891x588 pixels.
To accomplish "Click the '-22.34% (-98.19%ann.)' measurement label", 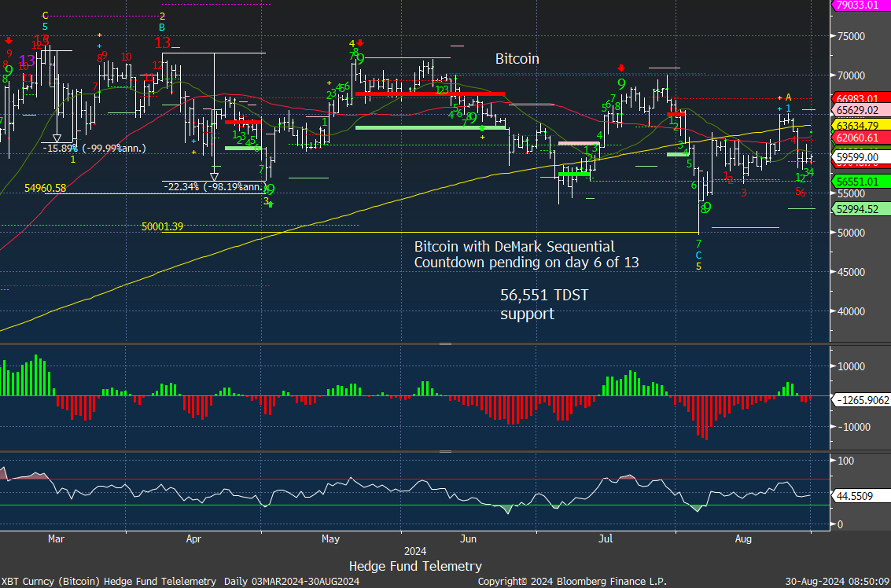I will coord(215,186).
